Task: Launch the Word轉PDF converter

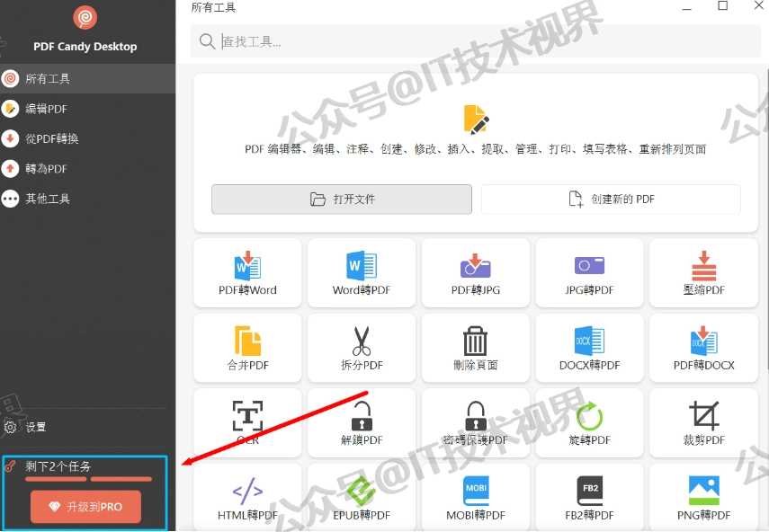Action: click(x=362, y=273)
